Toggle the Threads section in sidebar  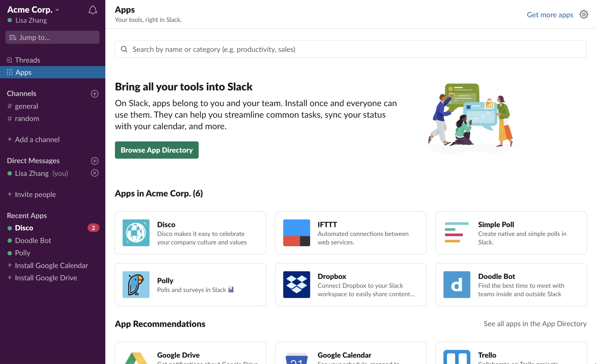coord(27,60)
